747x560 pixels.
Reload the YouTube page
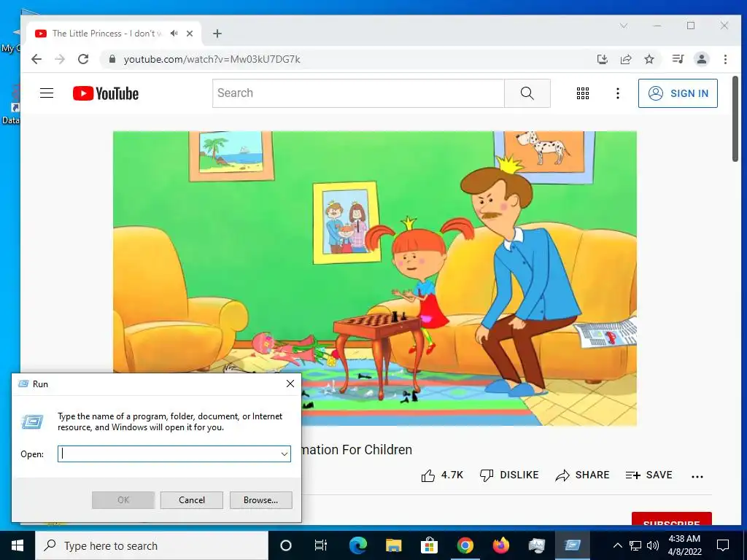[x=83, y=59]
